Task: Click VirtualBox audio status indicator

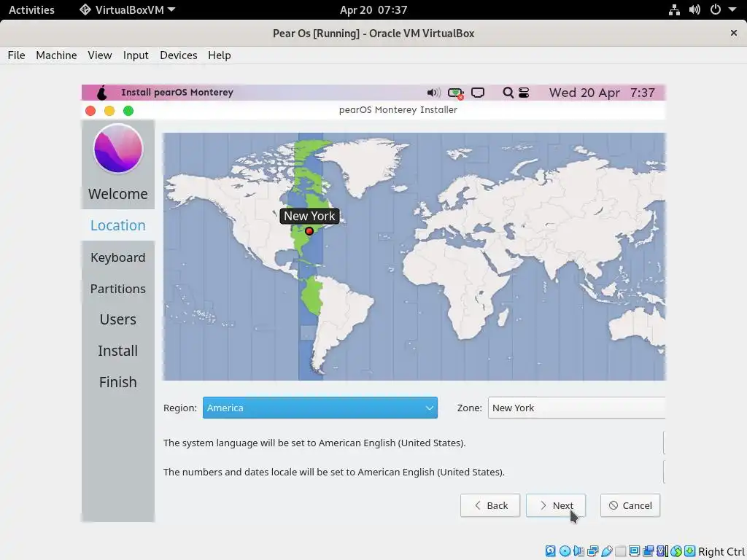Action: click(578, 551)
